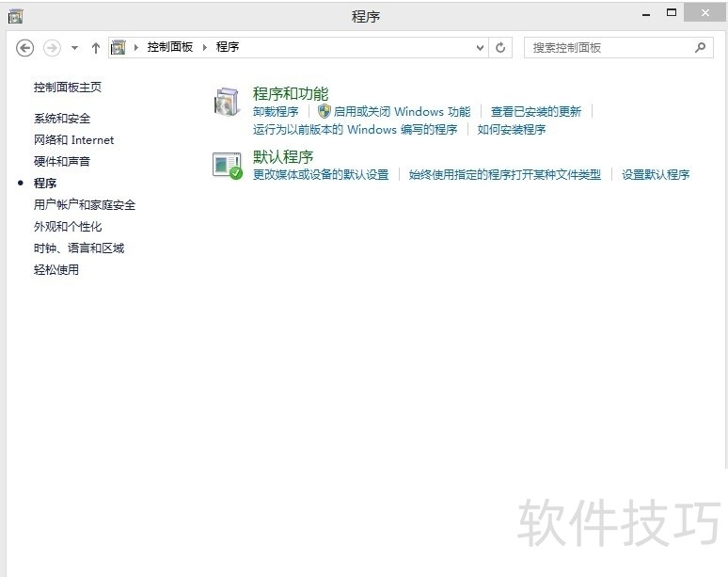The width and height of the screenshot is (728, 577).
Task: Refresh the current page
Action: point(500,47)
